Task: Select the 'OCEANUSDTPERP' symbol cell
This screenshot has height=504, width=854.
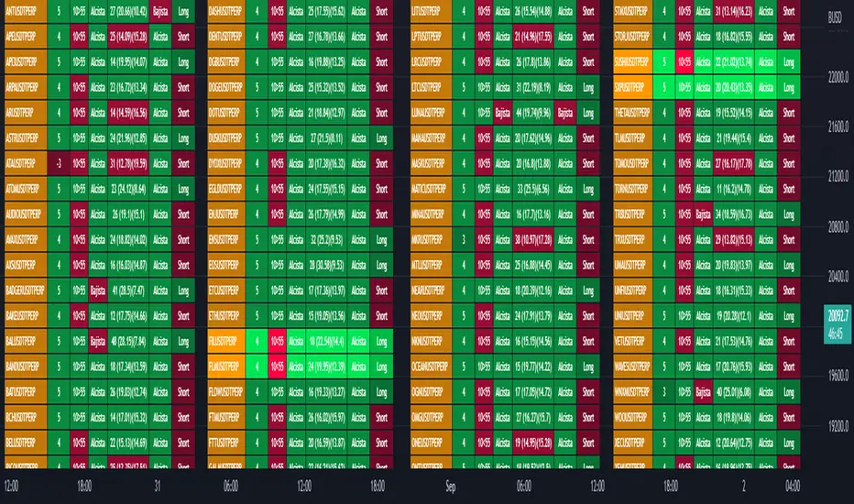Action: (431, 367)
